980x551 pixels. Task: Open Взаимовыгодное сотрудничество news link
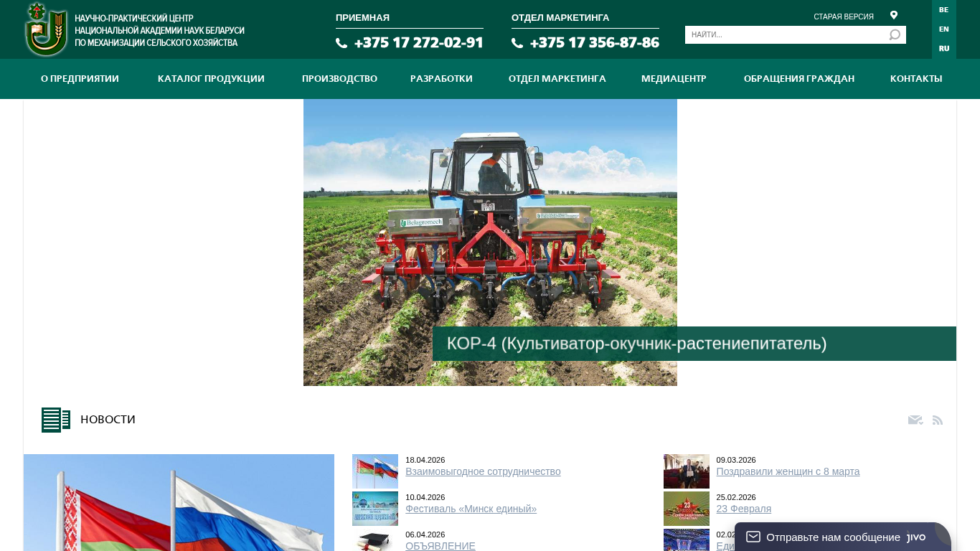click(x=483, y=471)
